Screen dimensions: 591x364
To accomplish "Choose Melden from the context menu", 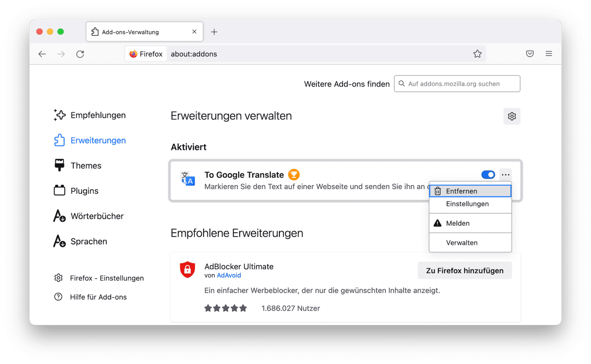I will point(470,223).
